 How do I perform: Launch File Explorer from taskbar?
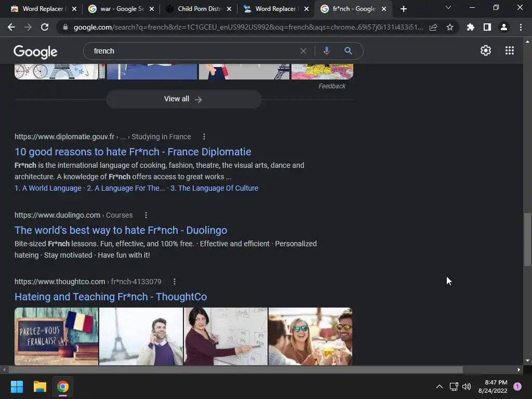point(39,387)
